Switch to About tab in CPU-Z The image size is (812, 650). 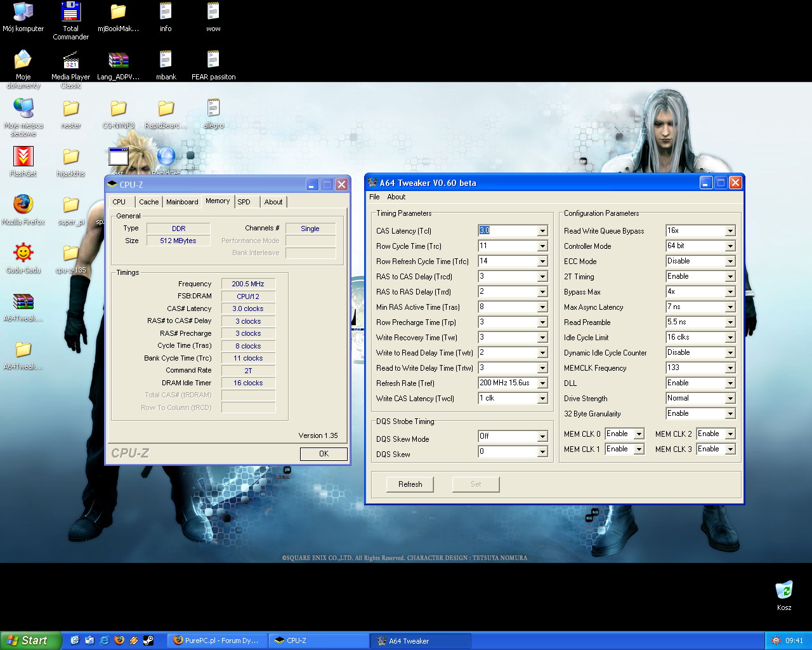click(x=273, y=202)
